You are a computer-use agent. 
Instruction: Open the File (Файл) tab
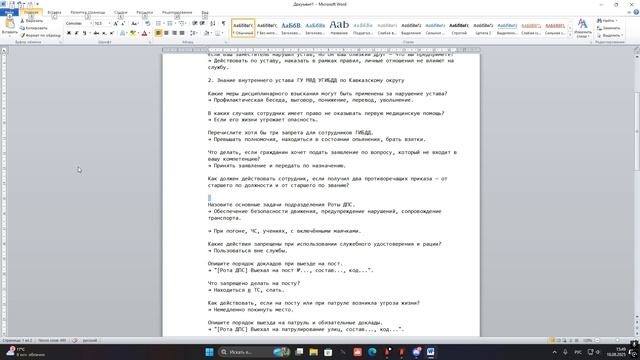pos(9,12)
